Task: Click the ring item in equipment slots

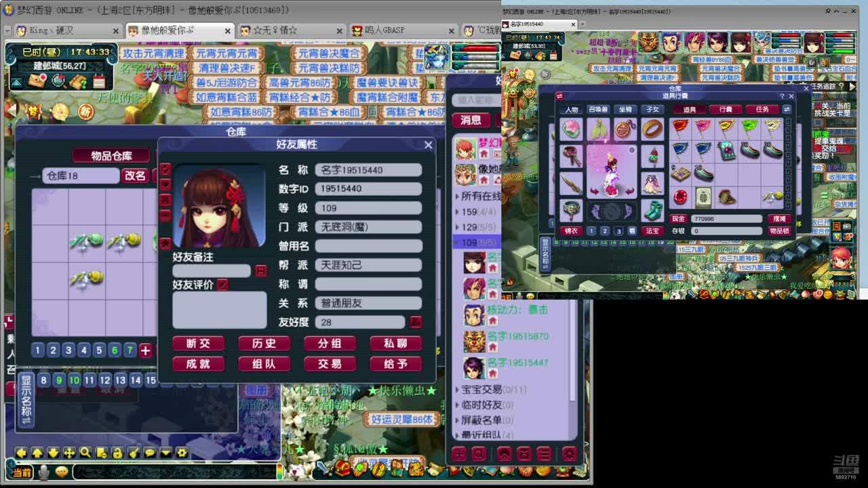Action: (x=652, y=129)
